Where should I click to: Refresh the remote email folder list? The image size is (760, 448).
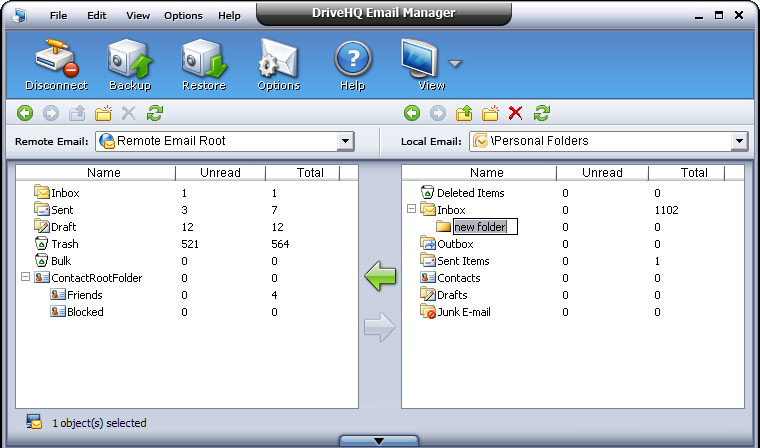(155, 113)
